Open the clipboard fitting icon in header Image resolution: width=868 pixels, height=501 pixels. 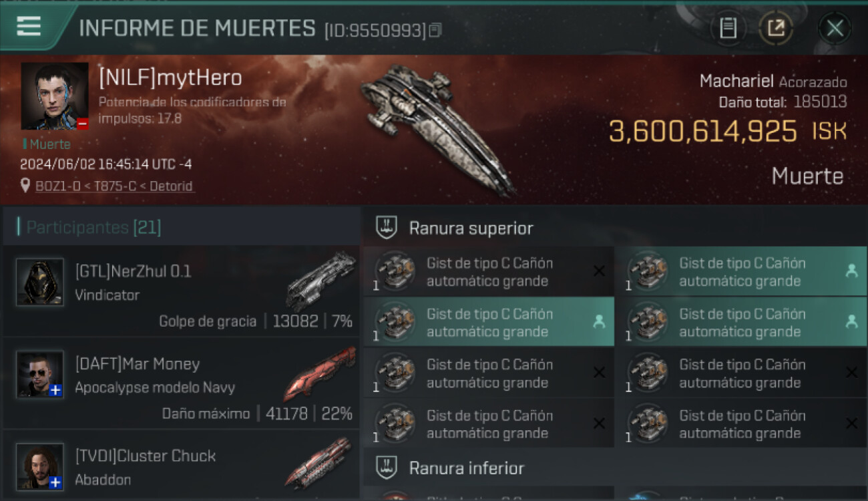click(x=728, y=28)
